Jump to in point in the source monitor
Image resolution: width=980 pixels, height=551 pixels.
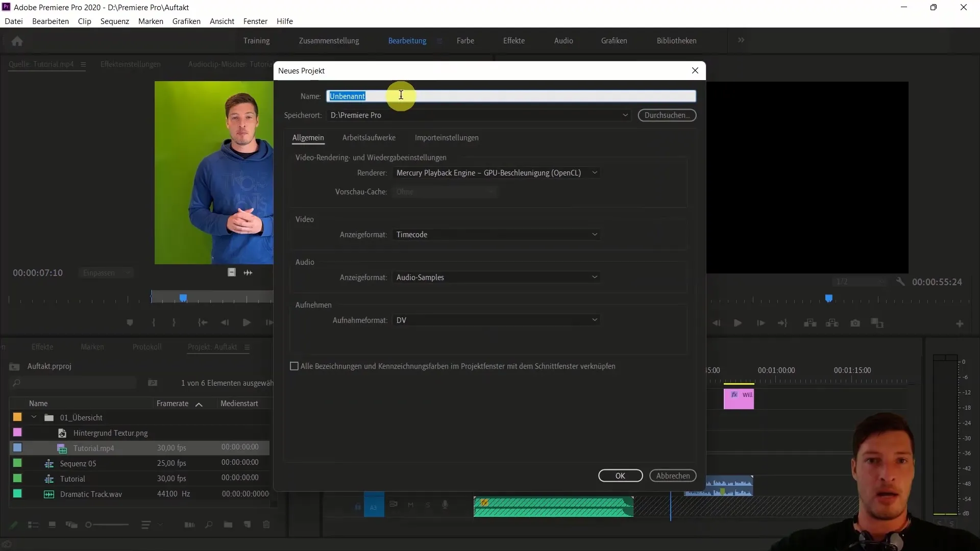203,322
